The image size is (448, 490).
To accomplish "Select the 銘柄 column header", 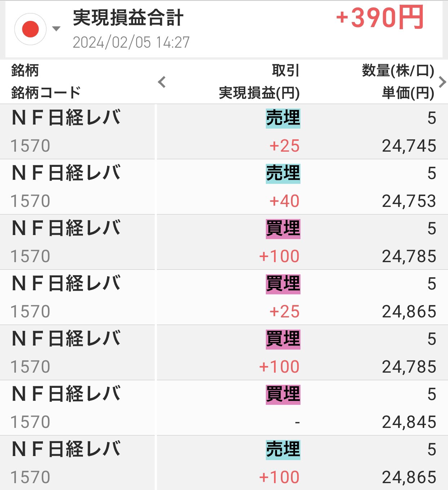I will point(25,70).
